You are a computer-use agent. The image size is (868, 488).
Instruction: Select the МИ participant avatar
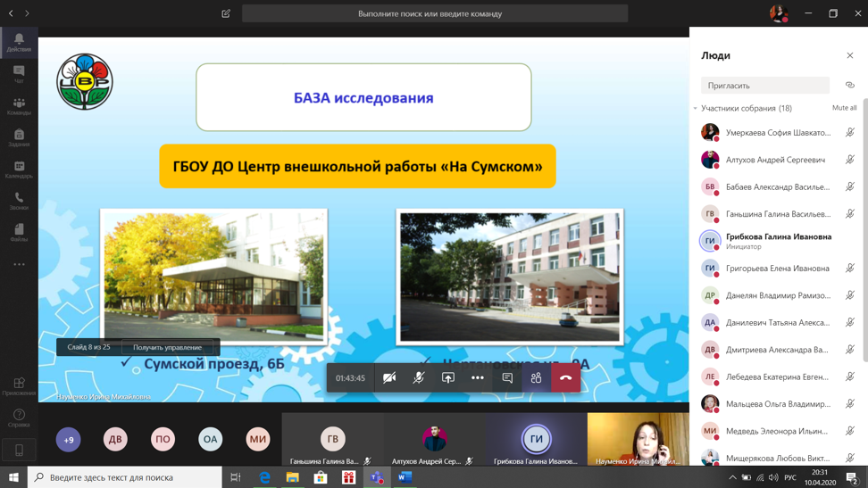click(x=258, y=439)
